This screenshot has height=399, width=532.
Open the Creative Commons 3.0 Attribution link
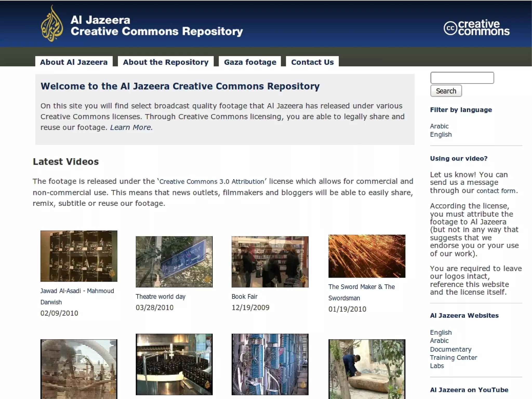click(x=211, y=181)
